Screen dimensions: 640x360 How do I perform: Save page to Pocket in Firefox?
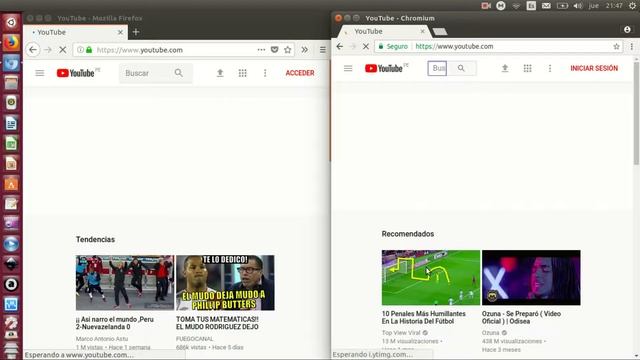pos(274,50)
